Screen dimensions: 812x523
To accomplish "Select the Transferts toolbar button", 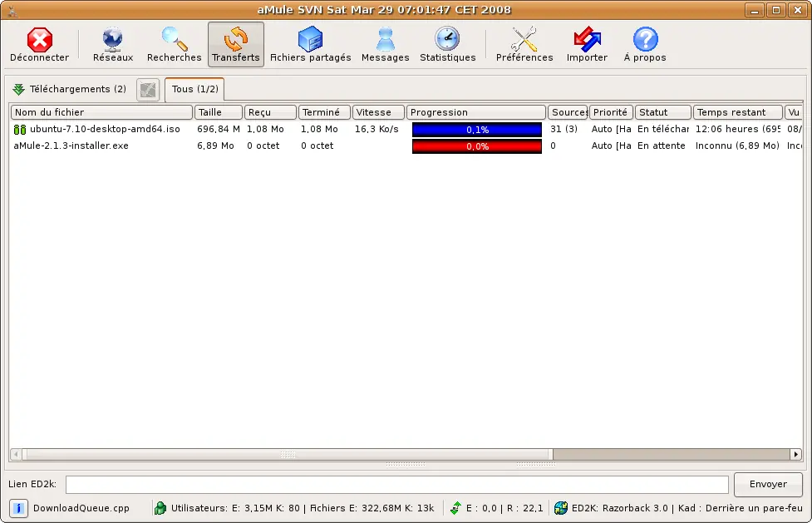I will pyautogui.click(x=236, y=45).
